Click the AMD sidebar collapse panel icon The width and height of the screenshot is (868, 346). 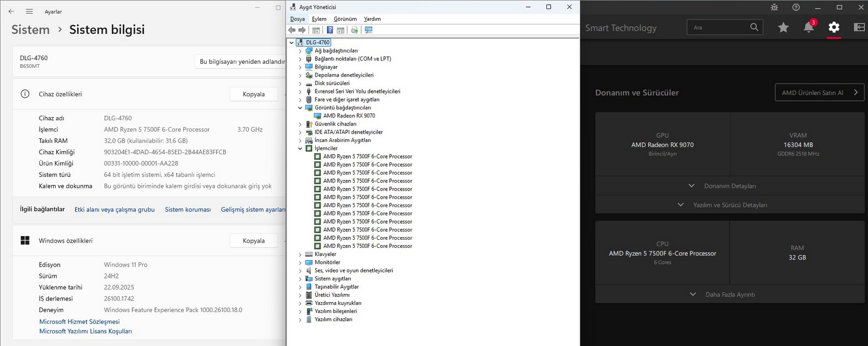(x=859, y=27)
